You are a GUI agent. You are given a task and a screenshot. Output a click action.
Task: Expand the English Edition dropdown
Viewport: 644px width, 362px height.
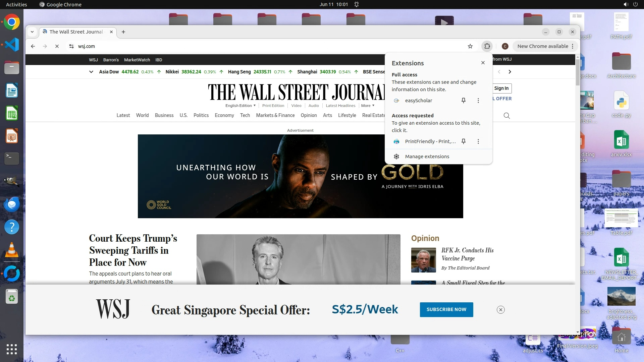pos(240,106)
